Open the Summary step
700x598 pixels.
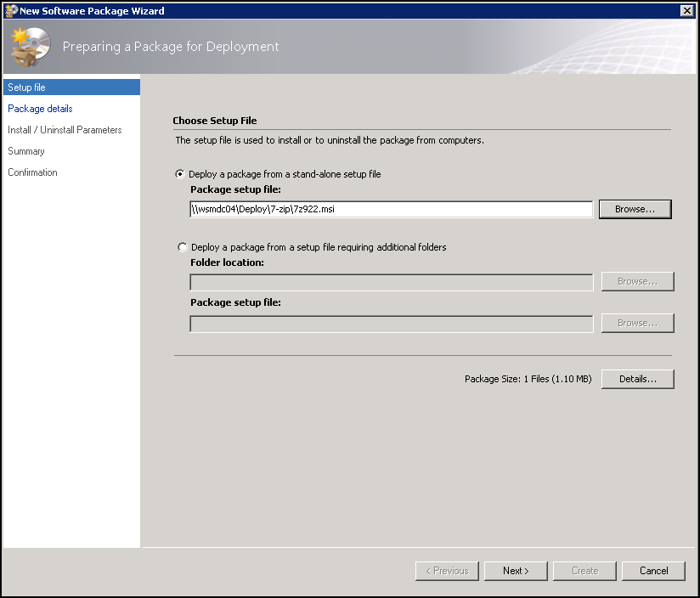click(25, 150)
